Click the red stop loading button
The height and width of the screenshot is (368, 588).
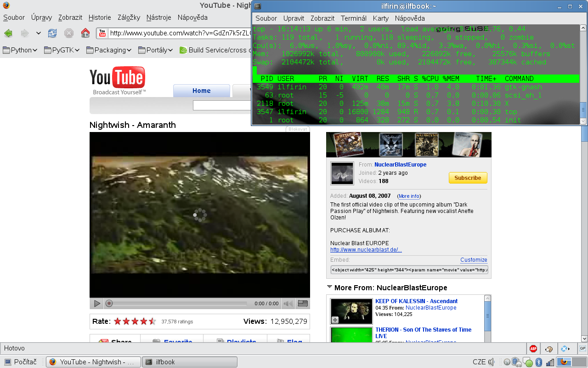point(69,33)
